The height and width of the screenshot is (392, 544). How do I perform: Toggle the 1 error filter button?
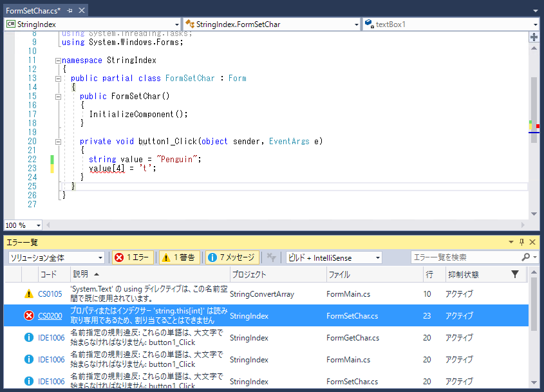(133, 257)
